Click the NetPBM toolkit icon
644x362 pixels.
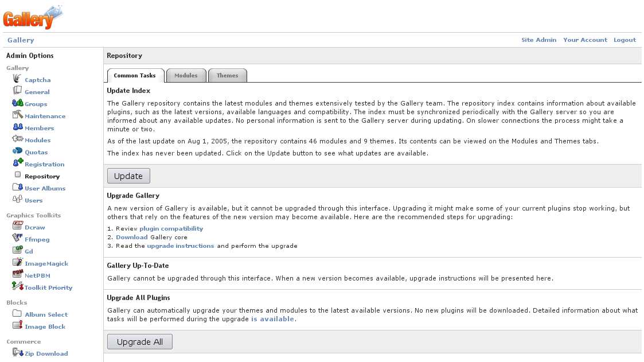18,273
